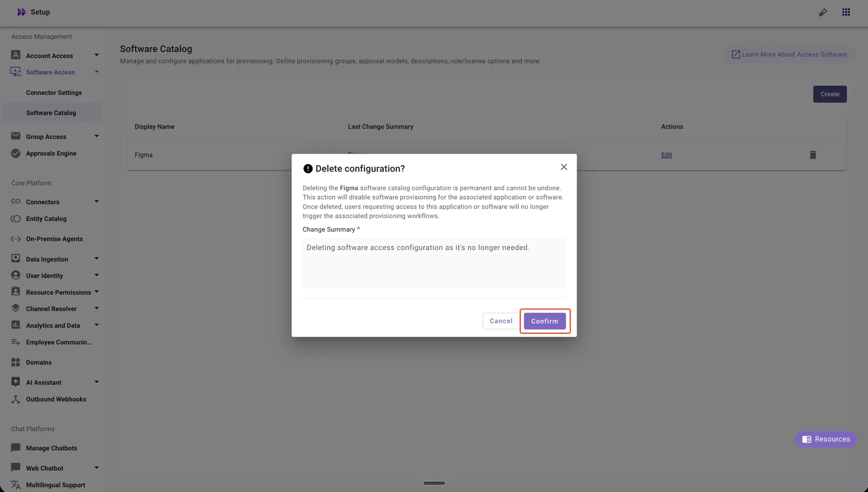Image resolution: width=868 pixels, height=492 pixels.
Task: Click the Approvals Engine checkmark icon
Action: point(16,153)
